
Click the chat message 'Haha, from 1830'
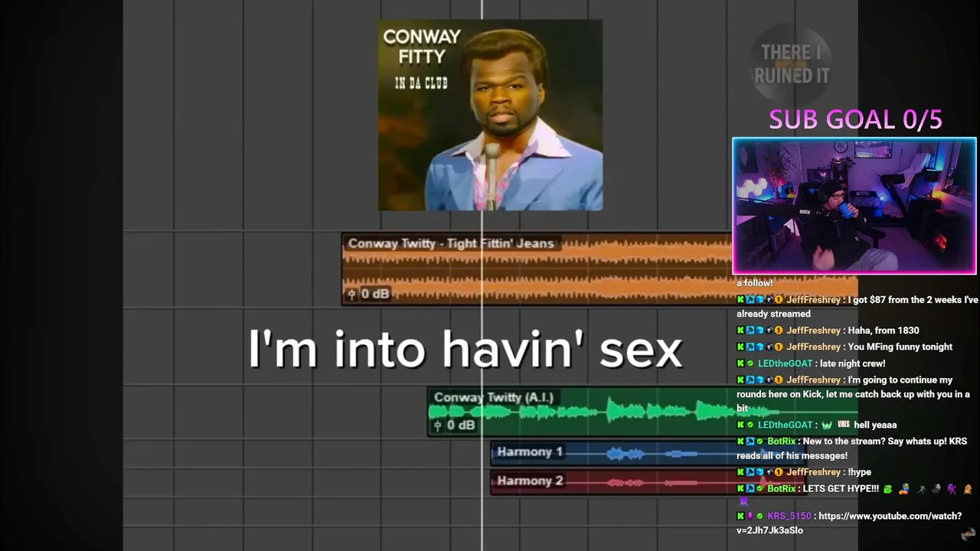[x=884, y=331]
